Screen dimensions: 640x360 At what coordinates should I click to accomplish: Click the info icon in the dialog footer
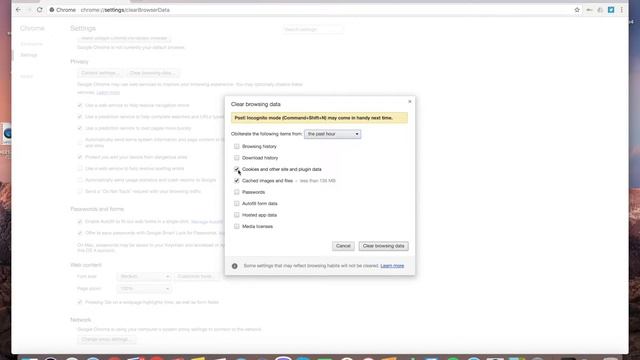tap(235, 266)
